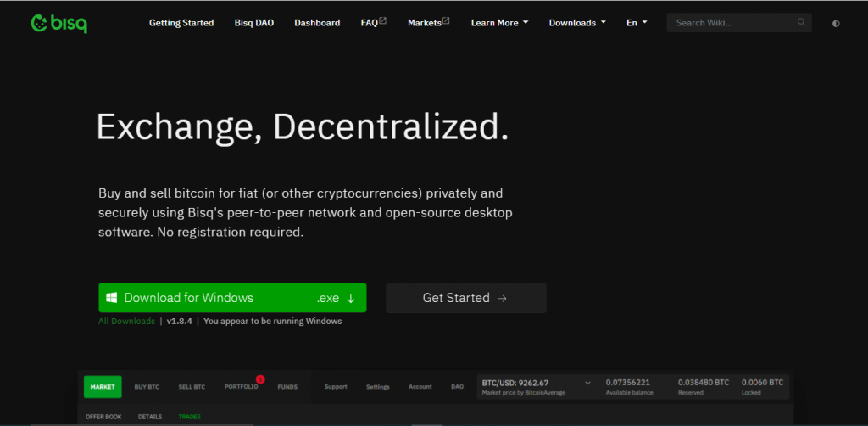Viewport: 868px width, 426px height.
Task: Click the v1.8.4 version text
Action: coord(180,322)
